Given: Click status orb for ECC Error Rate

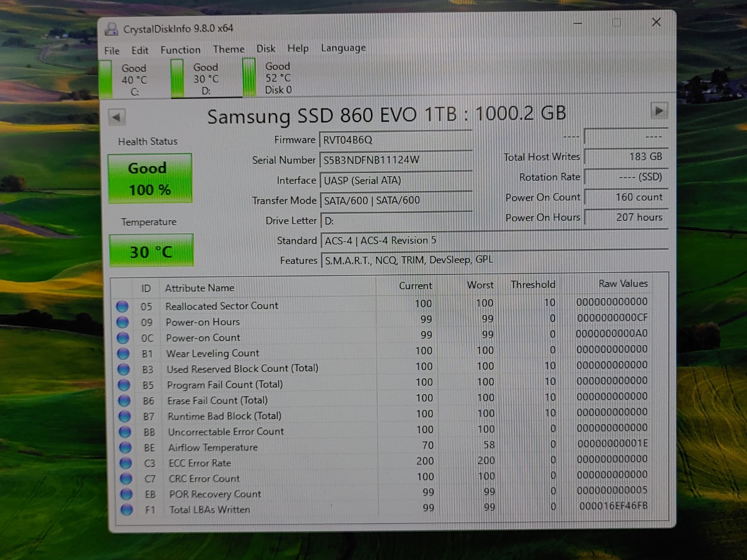Looking at the screenshot, I should click(x=126, y=463).
